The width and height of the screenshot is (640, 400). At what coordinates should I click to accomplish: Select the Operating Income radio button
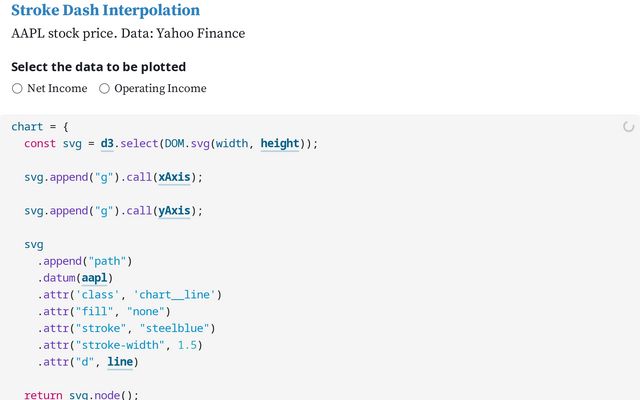(104, 89)
